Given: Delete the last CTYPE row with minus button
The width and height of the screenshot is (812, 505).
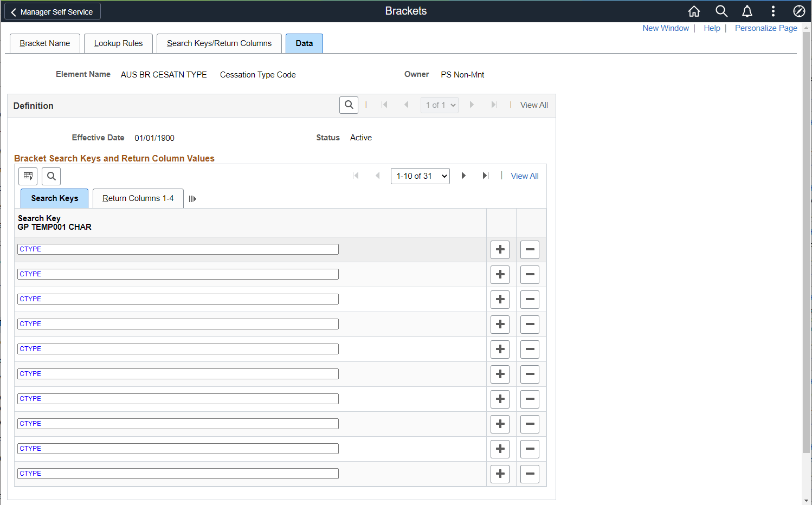Looking at the screenshot, I should point(530,474).
